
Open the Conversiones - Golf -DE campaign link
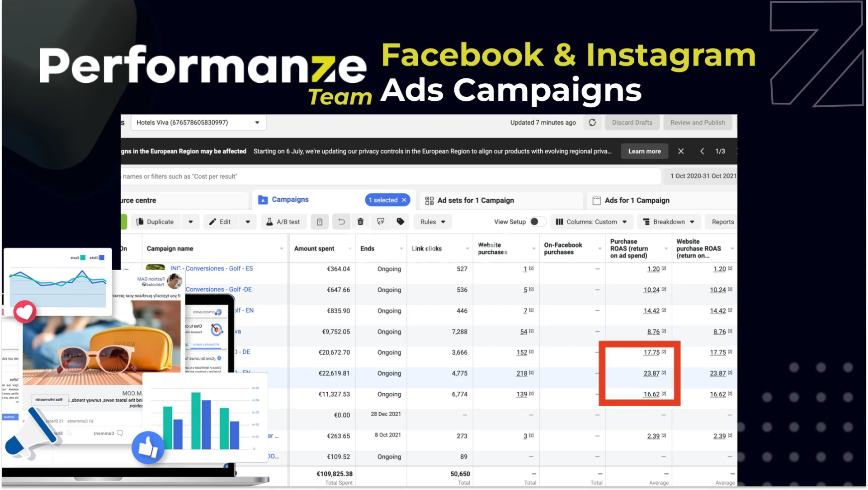click(218, 290)
